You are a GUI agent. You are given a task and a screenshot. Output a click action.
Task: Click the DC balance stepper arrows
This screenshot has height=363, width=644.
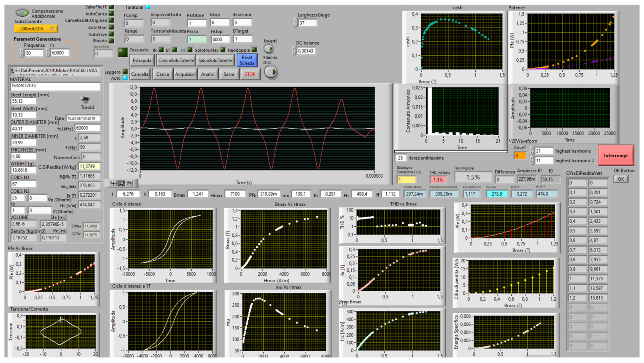294,51
